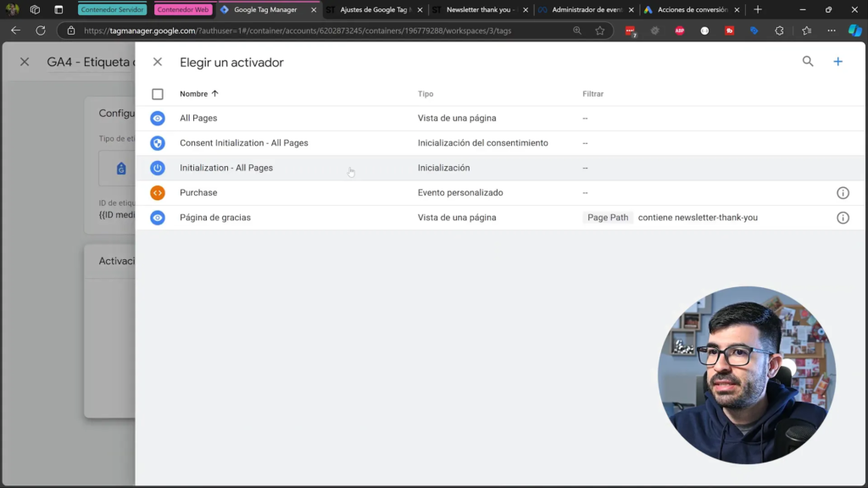Screen dimensions: 868x488
Task: Click 'contiene newsletter-thank-you' filter text
Action: (698, 218)
